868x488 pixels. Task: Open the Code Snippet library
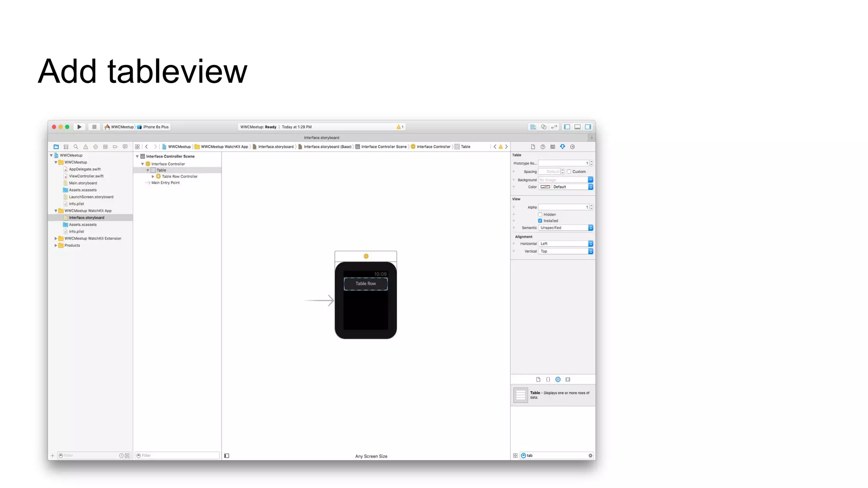548,380
